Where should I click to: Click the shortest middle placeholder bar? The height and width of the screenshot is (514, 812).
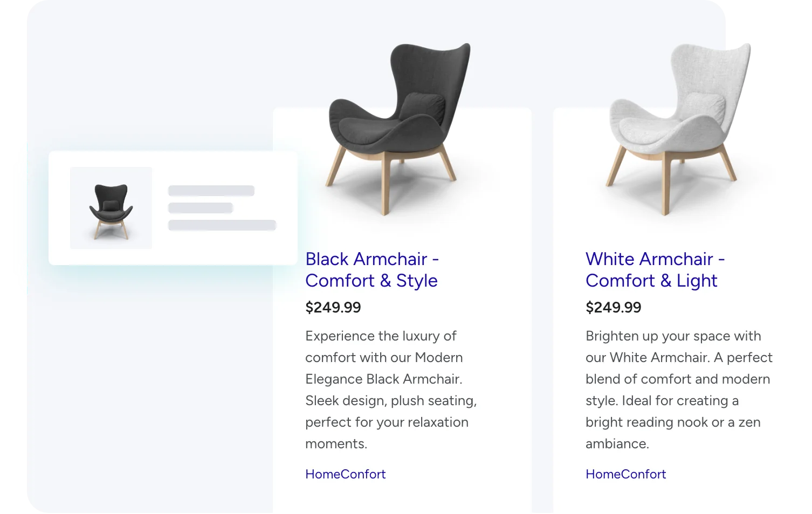[x=200, y=208]
